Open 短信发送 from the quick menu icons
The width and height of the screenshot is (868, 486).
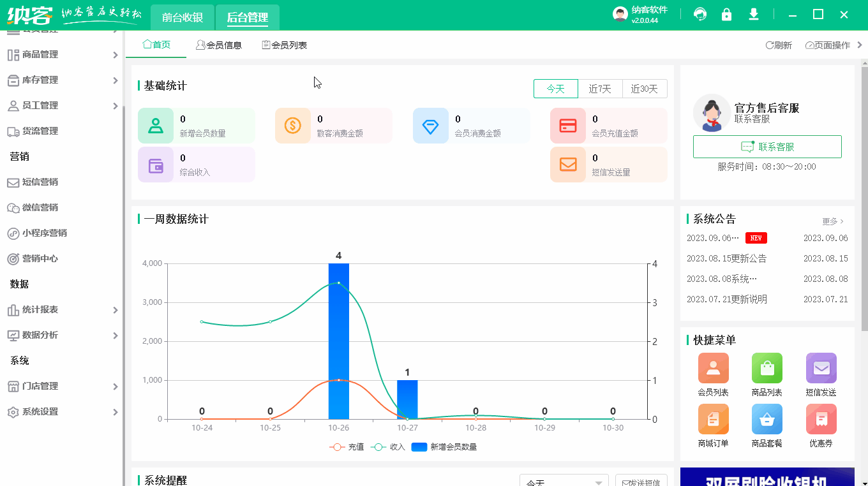(x=821, y=369)
